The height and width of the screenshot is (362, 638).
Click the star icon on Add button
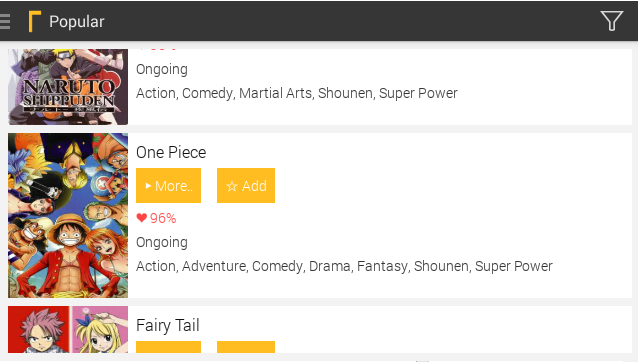coord(232,186)
